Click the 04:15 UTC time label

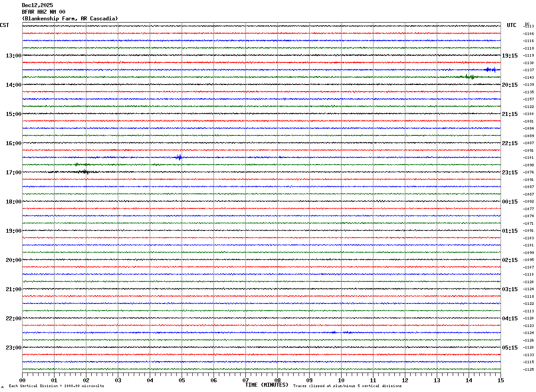click(510, 319)
